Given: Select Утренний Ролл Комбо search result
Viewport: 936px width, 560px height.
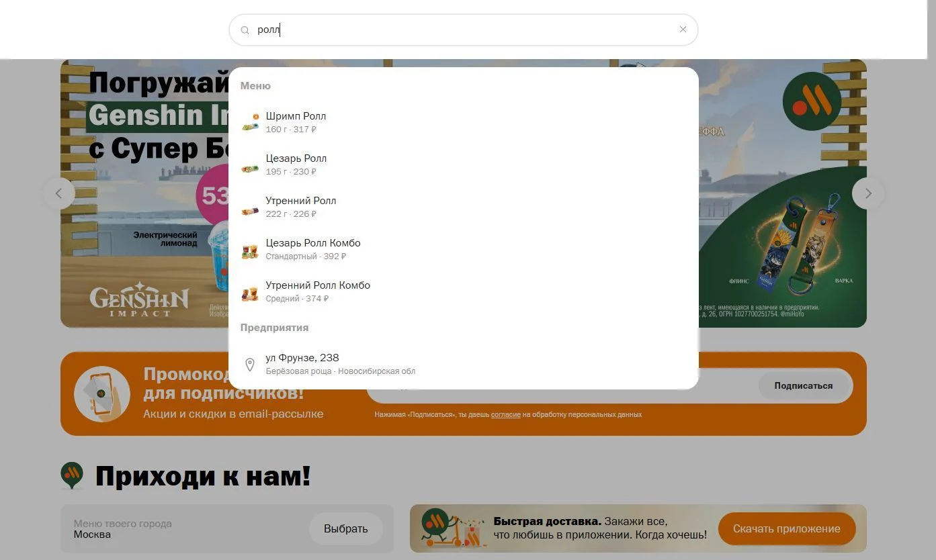Looking at the screenshot, I should tap(464, 291).
